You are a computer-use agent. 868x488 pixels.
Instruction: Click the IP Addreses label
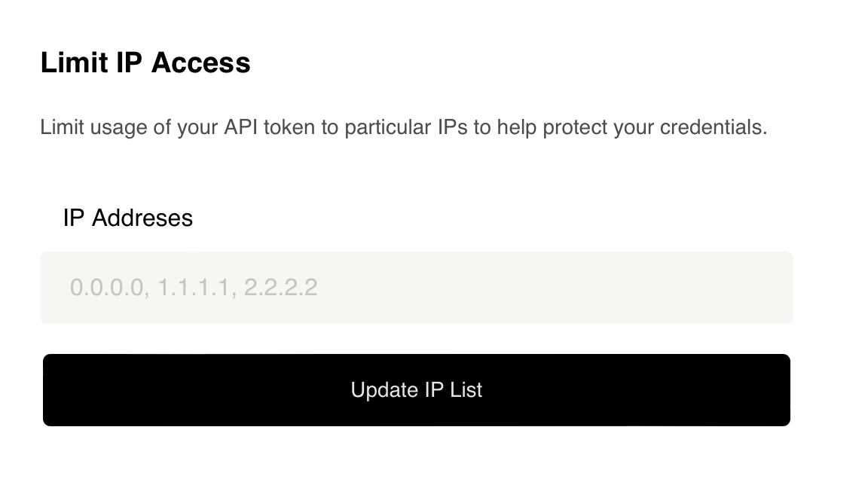click(128, 218)
